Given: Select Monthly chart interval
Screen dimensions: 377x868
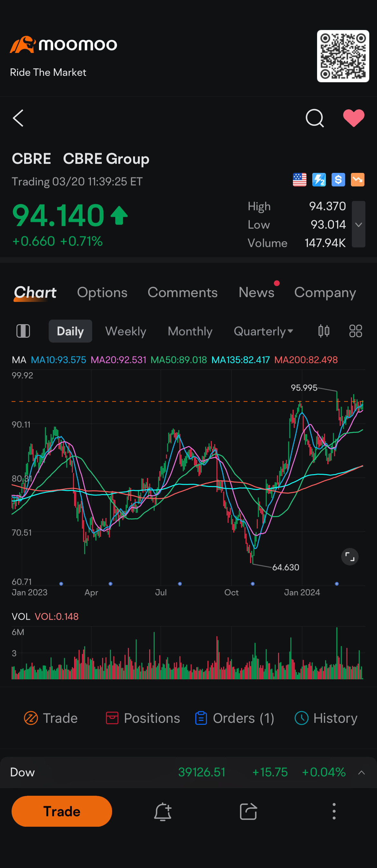Looking at the screenshot, I should 190,331.
